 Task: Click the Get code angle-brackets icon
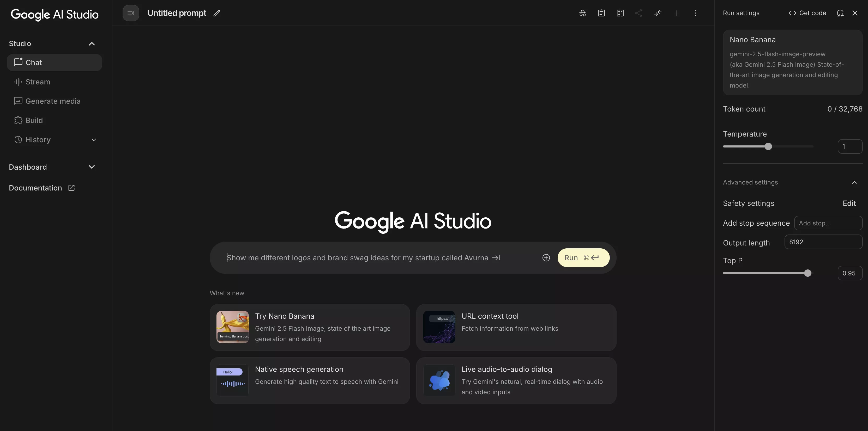tap(793, 13)
